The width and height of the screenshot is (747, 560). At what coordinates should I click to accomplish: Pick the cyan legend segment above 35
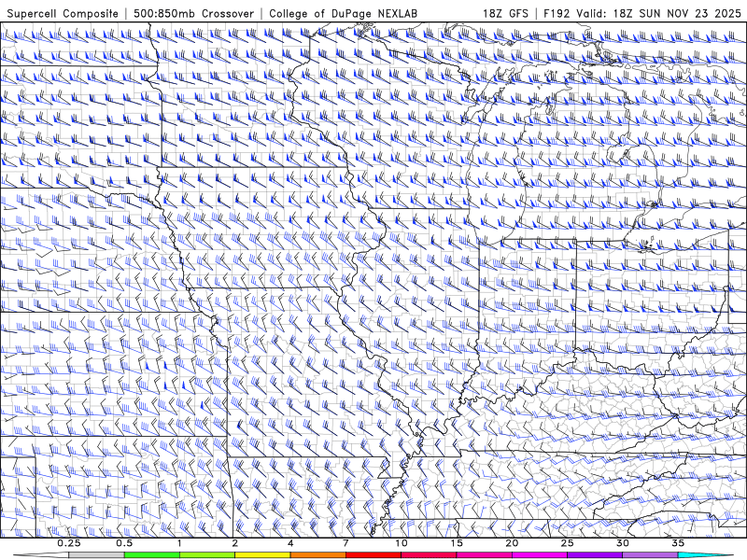point(706,555)
